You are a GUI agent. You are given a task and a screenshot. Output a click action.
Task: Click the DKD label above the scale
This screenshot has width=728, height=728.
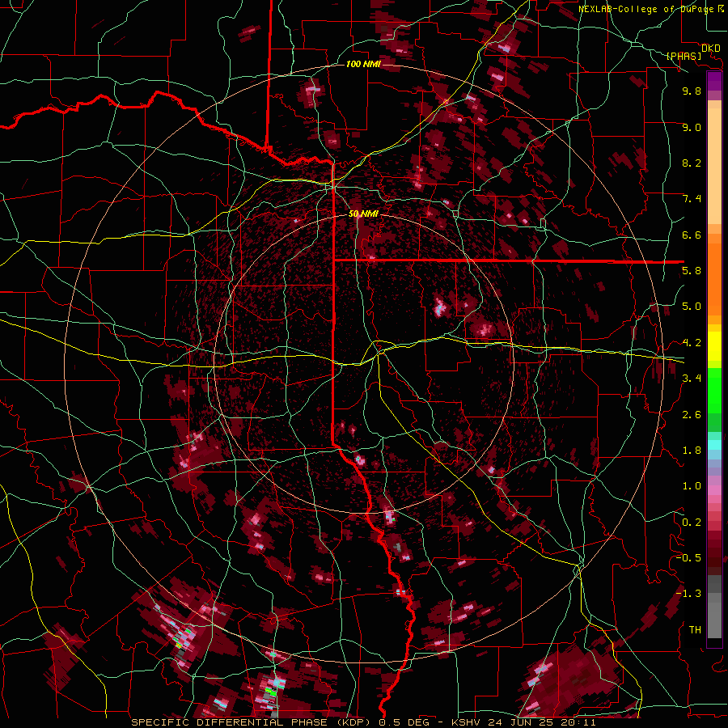click(x=711, y=49)
